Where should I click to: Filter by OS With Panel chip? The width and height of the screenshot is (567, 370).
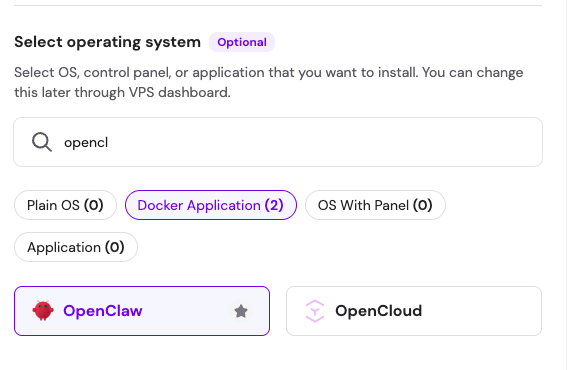pyautogui.click(x=375, y=205)
